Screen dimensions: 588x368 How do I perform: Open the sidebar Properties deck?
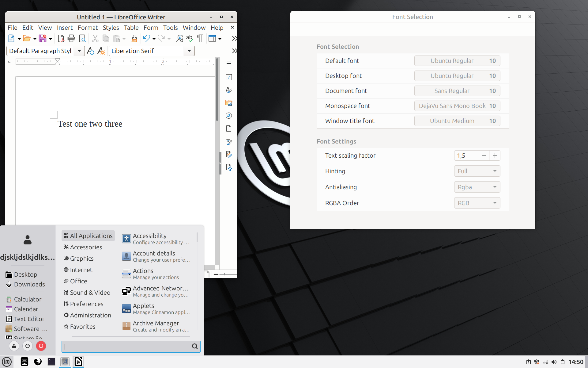click(229, 77)
